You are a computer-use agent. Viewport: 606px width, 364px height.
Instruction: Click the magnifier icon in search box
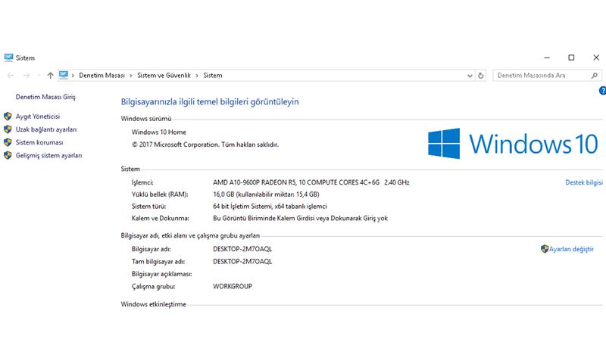coord(593,76)
